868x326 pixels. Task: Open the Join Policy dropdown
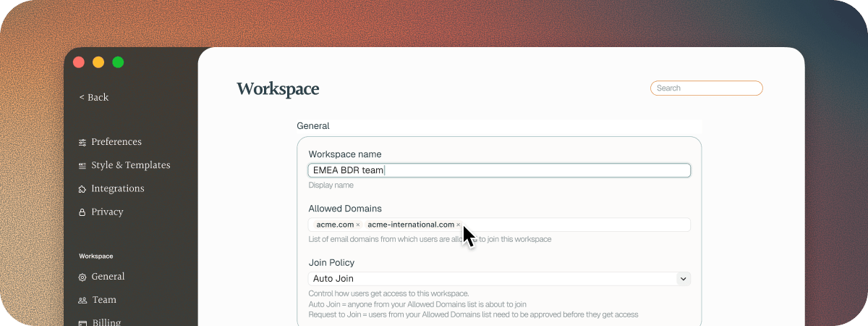point(499,278)
